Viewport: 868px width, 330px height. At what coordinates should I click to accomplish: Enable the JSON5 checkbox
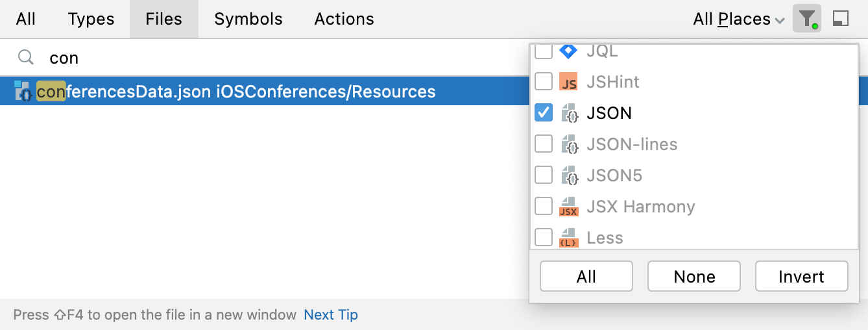544,175
